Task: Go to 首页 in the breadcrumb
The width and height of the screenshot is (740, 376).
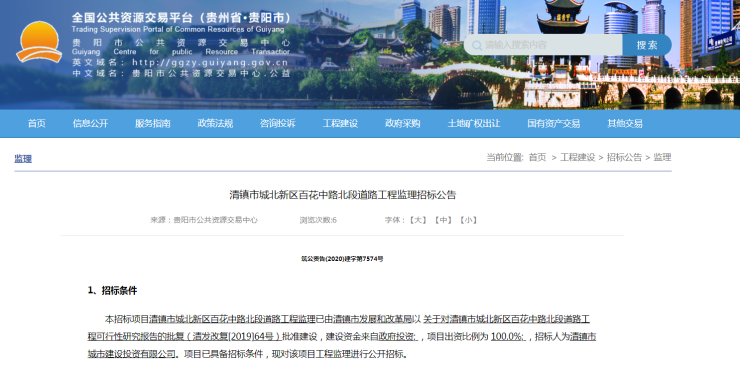Action: [x=537, y=158]
